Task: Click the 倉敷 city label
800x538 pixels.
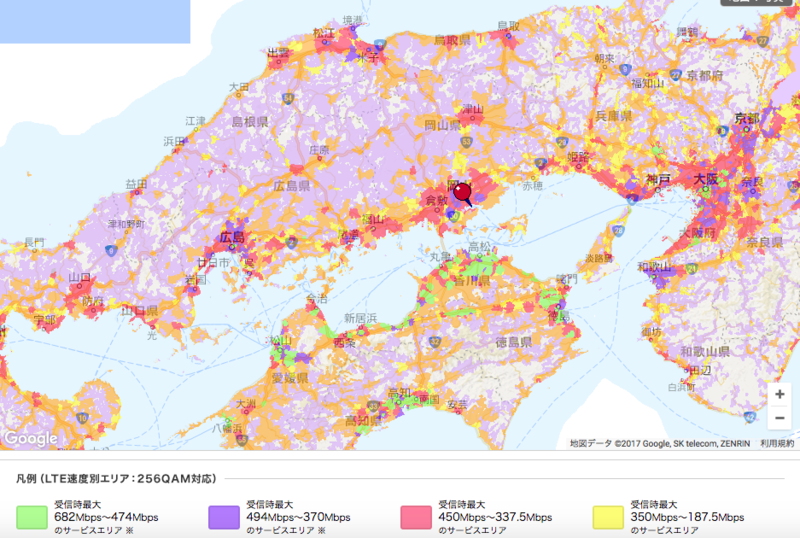Action: pos(437,201)
